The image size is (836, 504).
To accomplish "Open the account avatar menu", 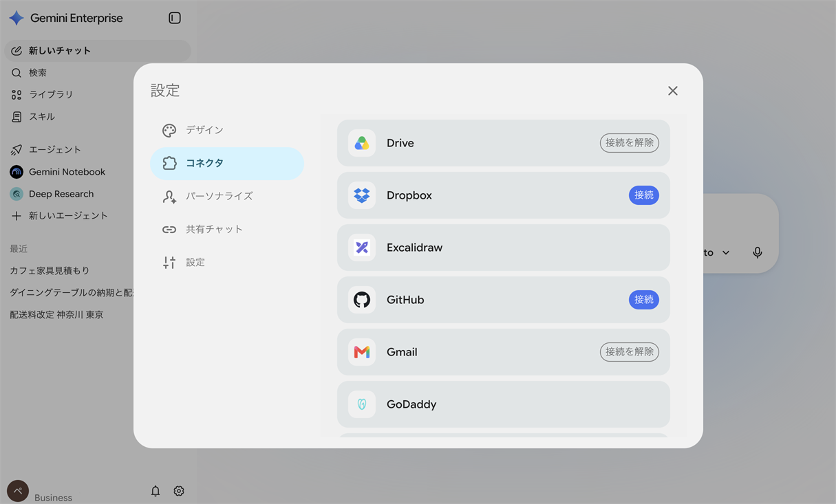I will point(18,491).
